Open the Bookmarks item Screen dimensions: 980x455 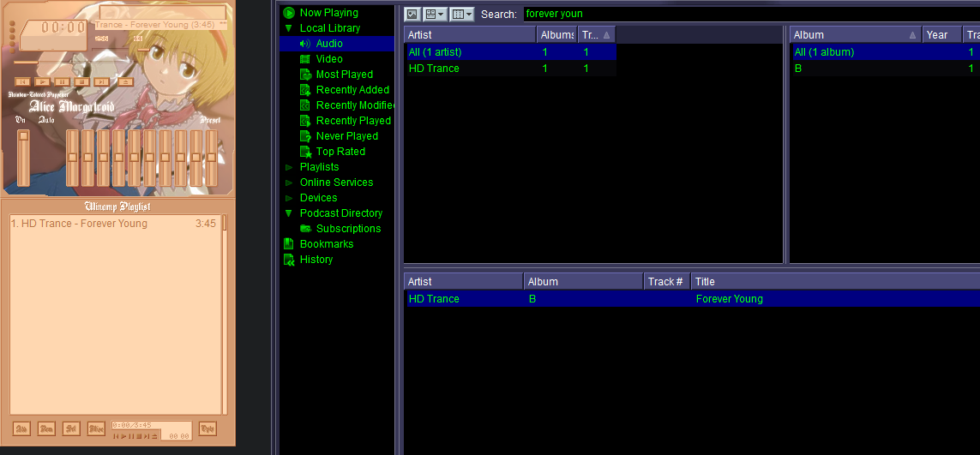point(327,243)
